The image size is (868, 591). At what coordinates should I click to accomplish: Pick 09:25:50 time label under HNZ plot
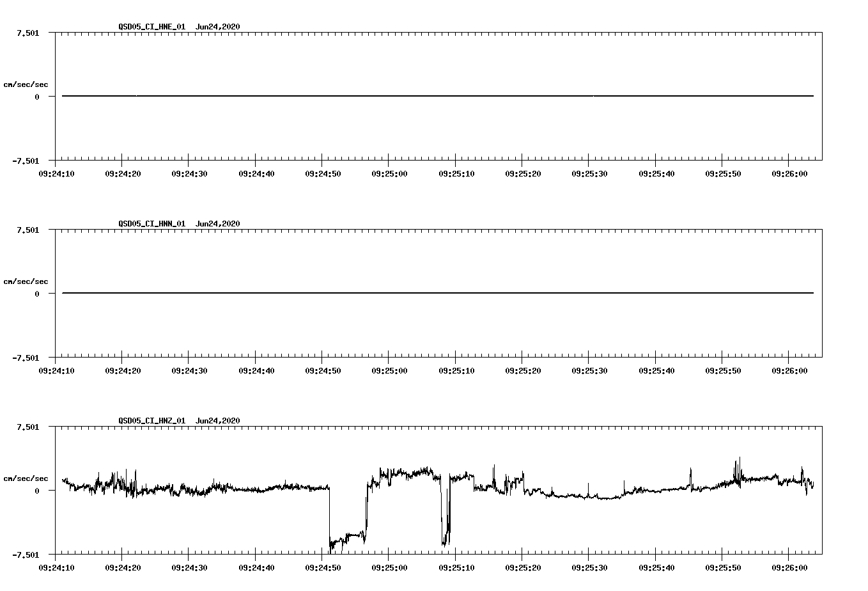coord(723,567)
